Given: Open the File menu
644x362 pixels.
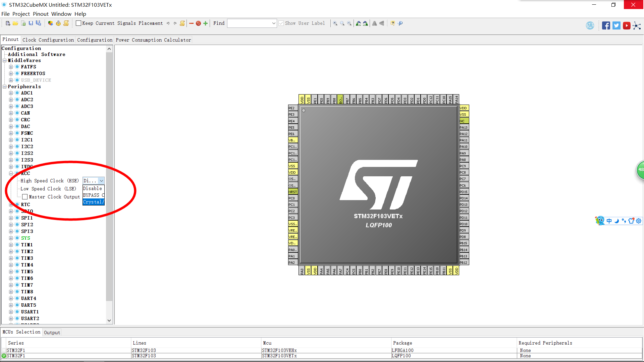Looking at the screenshot, I should (x=5, y=14).
